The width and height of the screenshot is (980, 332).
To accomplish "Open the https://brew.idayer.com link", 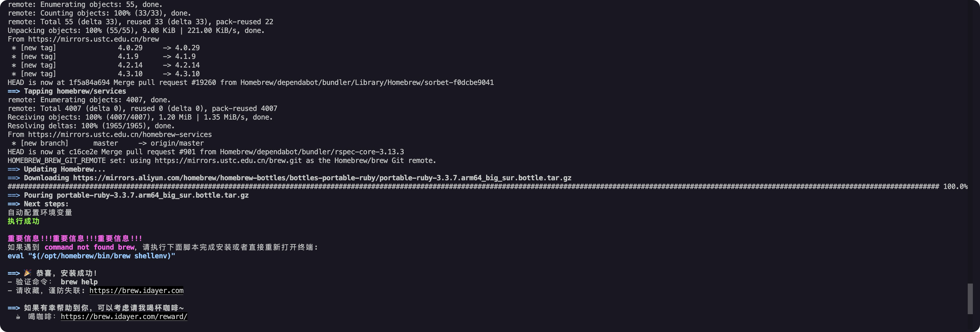I will pos(136,291).
